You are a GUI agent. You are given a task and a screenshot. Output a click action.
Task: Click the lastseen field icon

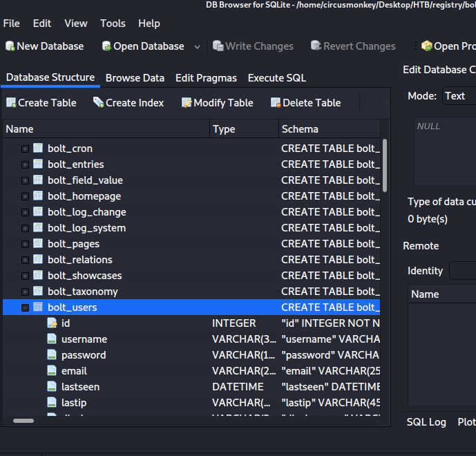[52, 386]
